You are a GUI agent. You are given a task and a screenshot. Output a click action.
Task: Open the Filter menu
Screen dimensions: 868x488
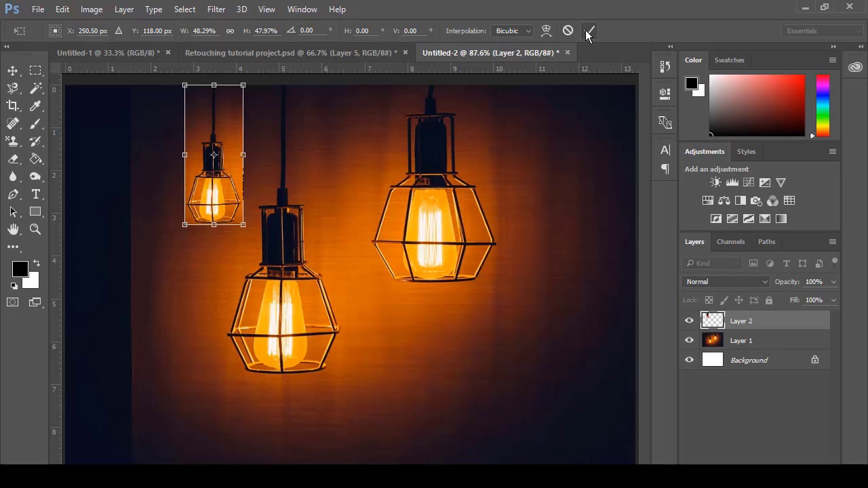point(216,9)
